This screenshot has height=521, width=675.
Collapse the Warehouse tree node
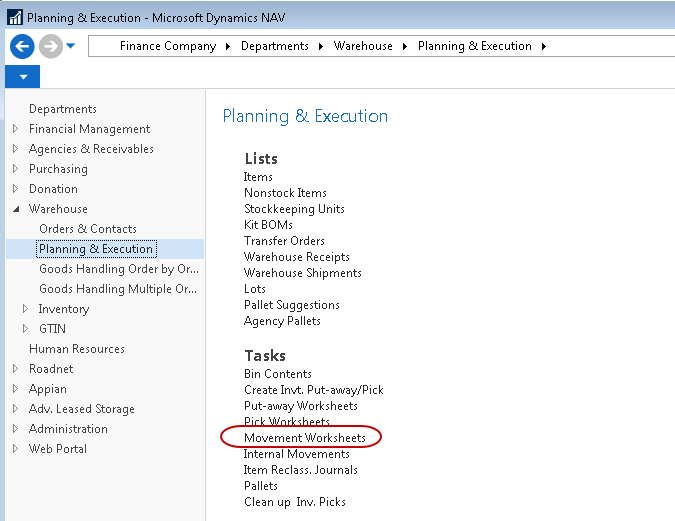pos(15,209)
